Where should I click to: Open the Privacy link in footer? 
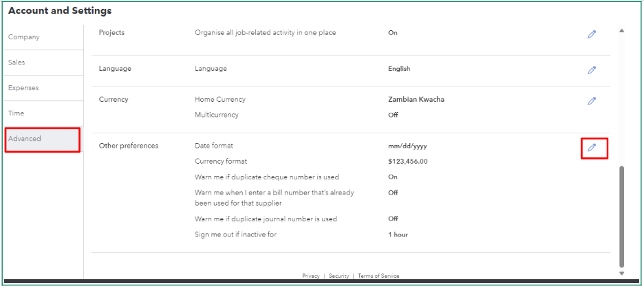pos(311,276)
